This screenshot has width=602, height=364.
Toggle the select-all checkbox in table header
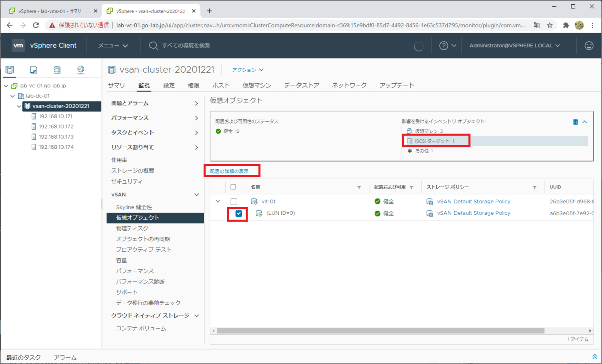tap(233, 187)
